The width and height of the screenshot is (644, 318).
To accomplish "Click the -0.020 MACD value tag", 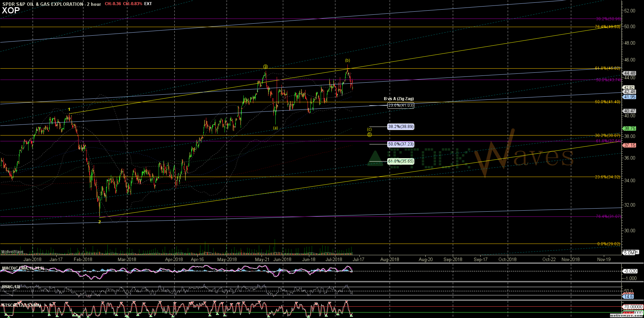I will click(x=630, y=271).
